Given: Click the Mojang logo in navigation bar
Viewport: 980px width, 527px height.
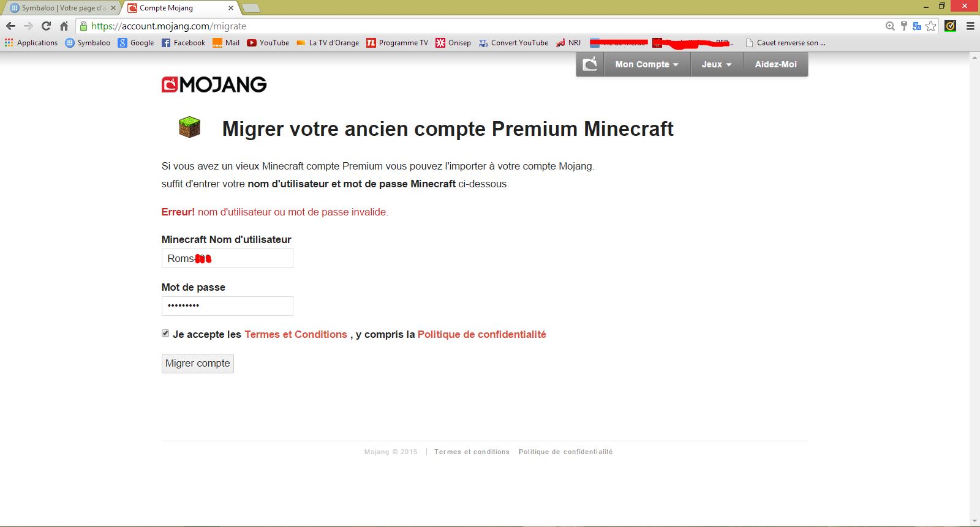Looking at the screenshot, I should click(590, 64).
